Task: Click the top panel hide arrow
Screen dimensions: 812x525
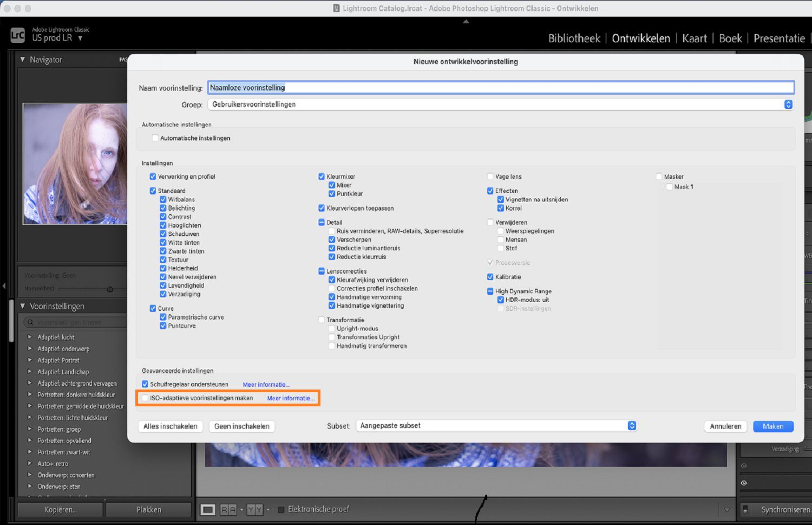Action: tap(466, 22)
